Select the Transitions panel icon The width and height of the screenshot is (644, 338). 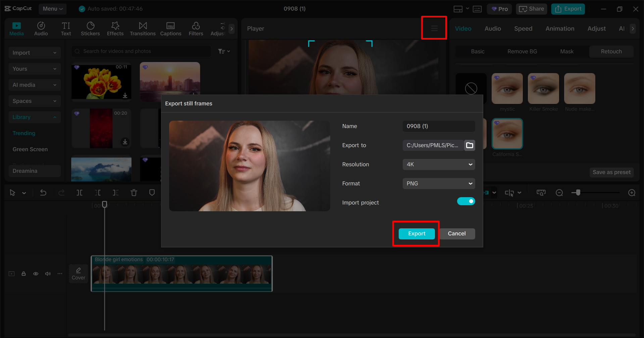point(143,28)
